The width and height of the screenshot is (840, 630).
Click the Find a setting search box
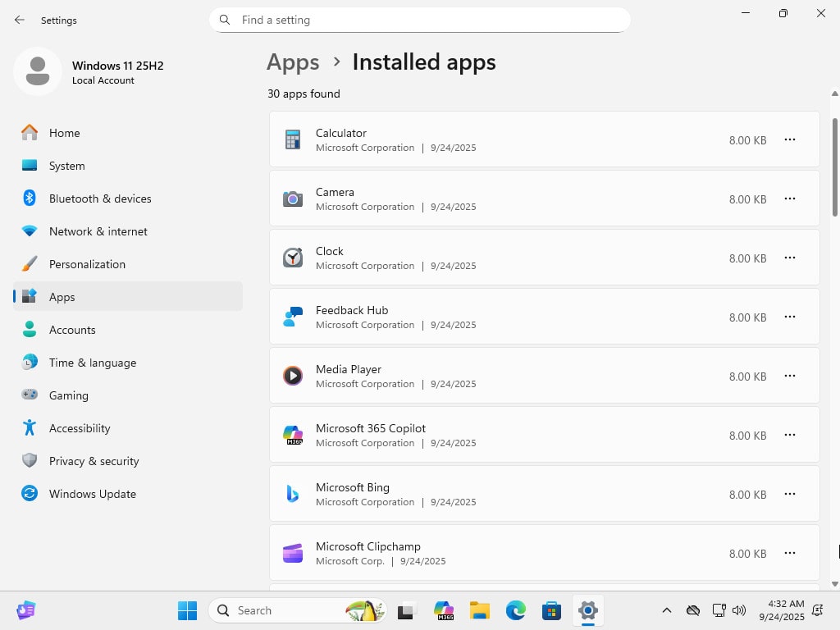[x=427, y=20]
